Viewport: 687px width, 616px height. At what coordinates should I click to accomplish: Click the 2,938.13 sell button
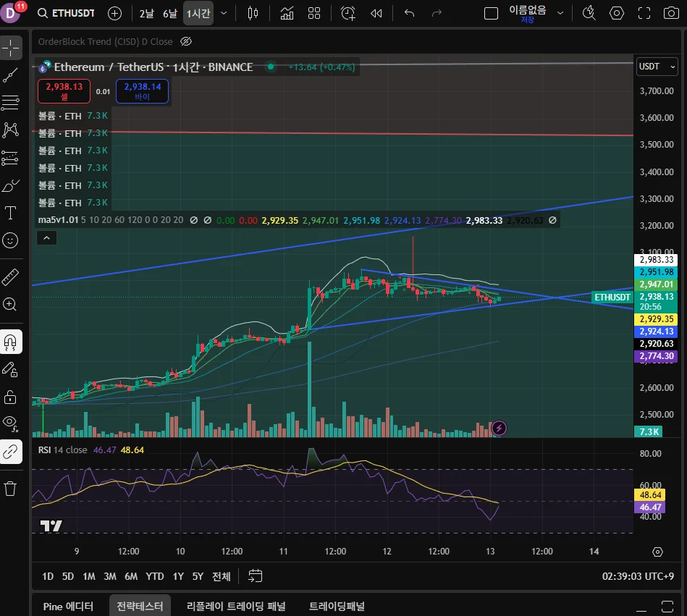[64, 91]
